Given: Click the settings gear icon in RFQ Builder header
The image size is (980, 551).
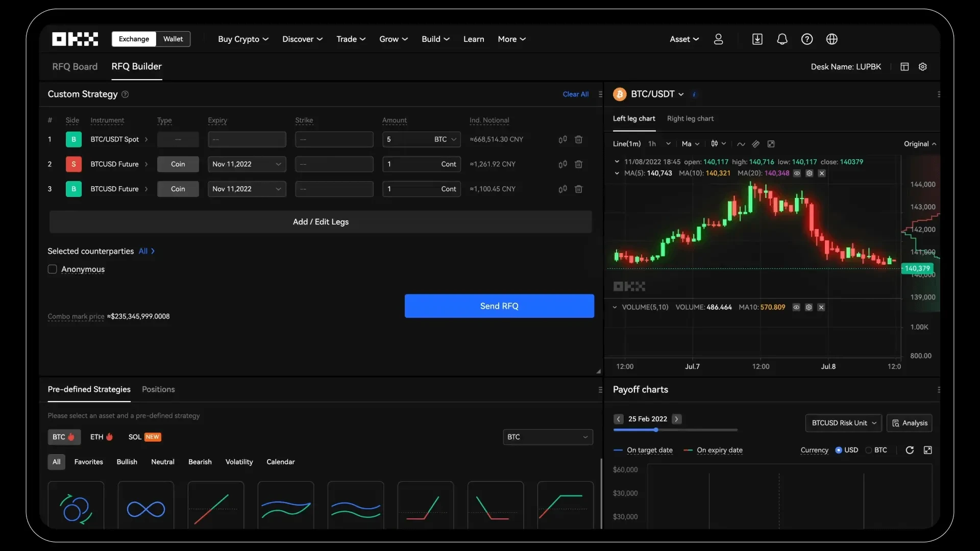Looking at the screenshot, I should 923,67.
